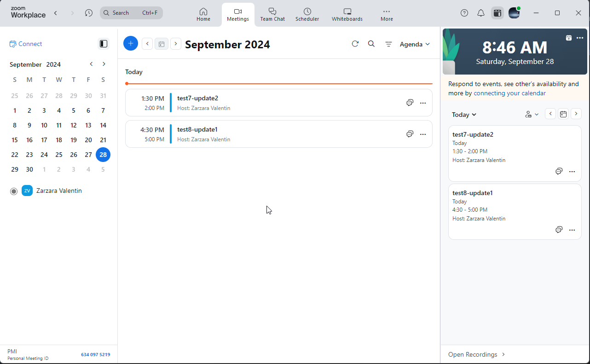Click the connecting your calendar link
This screenshot has height=364, width=590.
(509, 93)
